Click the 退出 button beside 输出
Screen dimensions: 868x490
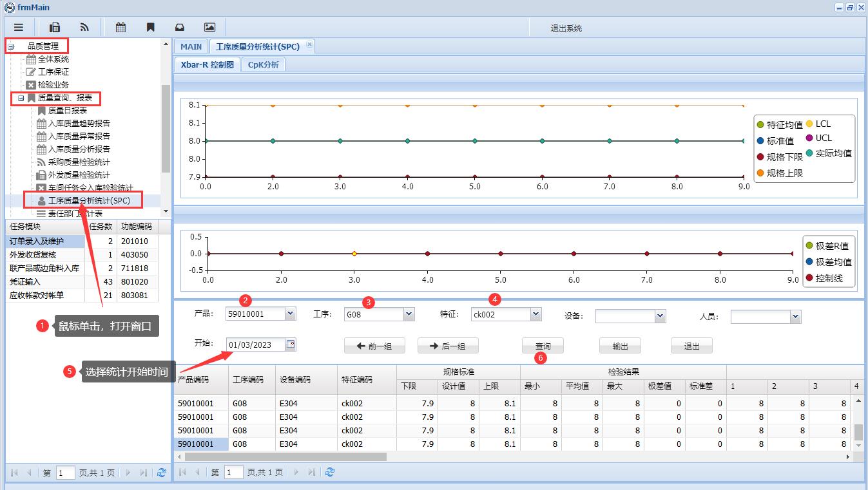pos(691,346)
